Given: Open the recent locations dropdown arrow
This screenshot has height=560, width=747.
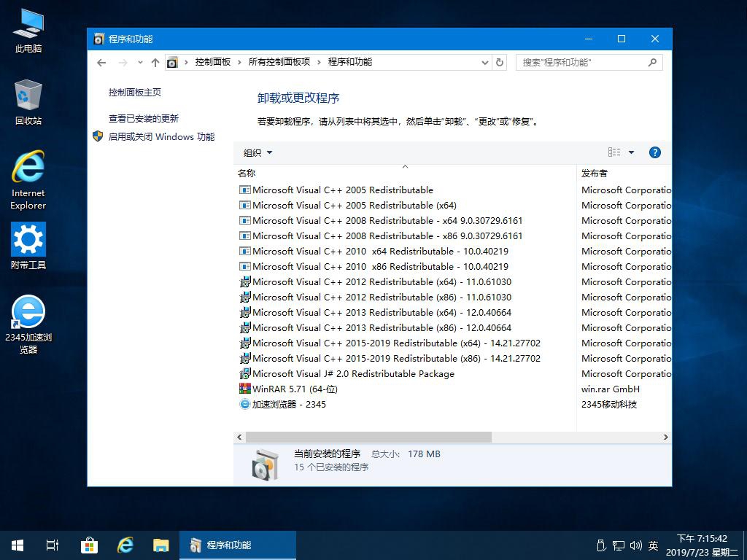Looking at the screenshot, I should tap(140, 63).
